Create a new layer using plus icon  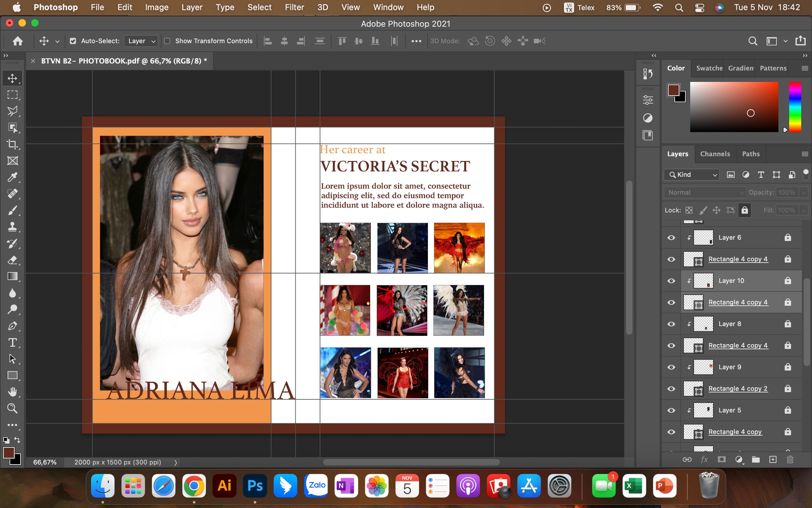773,459
